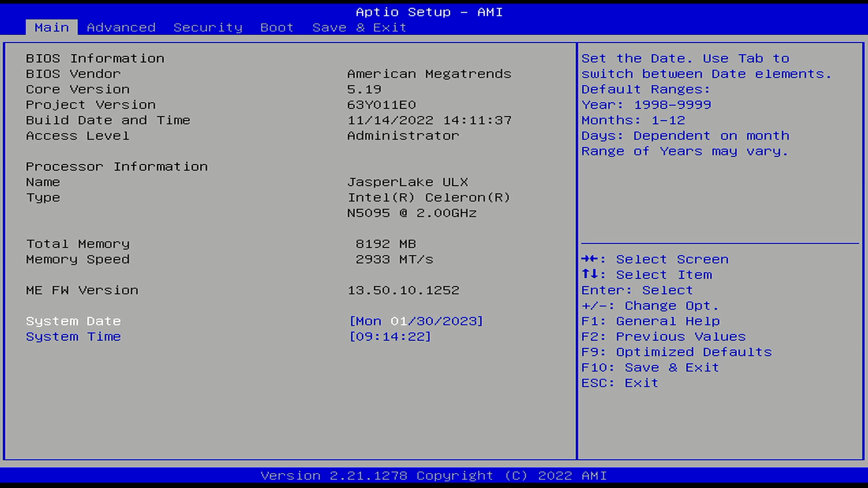Viewport: 868px width, 488px height.
Task: Click the Enter Select hint
Action: point(637,290)
